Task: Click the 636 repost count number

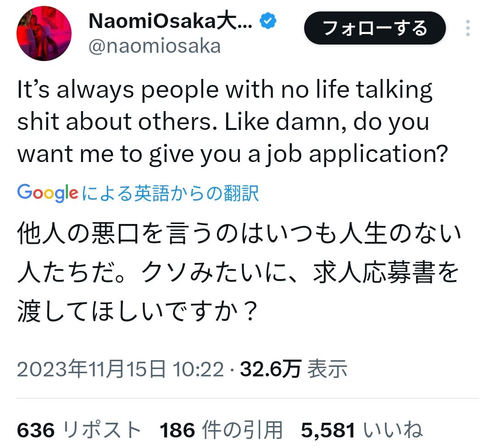Action: (x=36, y=430)
